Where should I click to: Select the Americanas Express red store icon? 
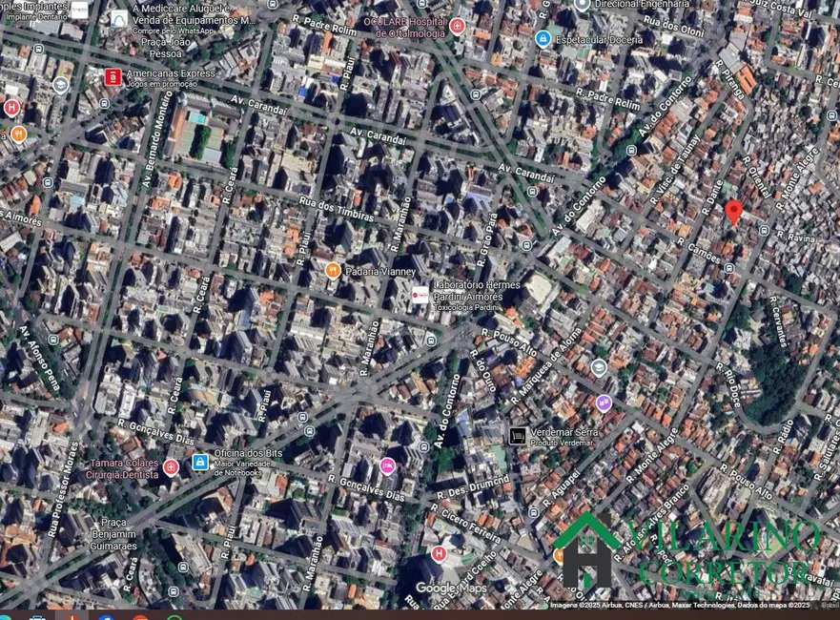pyautogui.click(x=113, y=77)
